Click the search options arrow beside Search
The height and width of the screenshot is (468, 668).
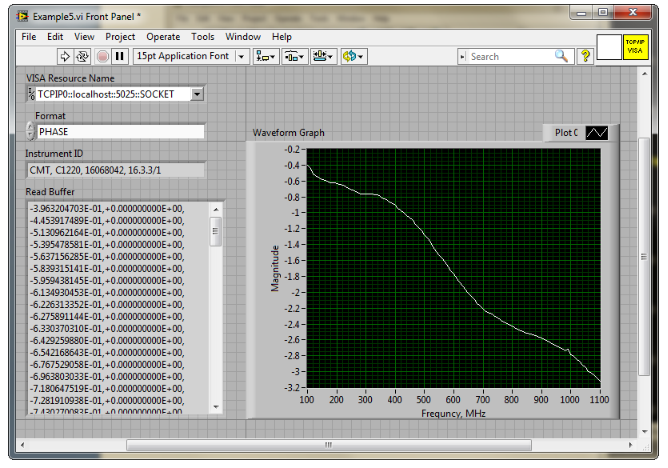click(463, 57)
